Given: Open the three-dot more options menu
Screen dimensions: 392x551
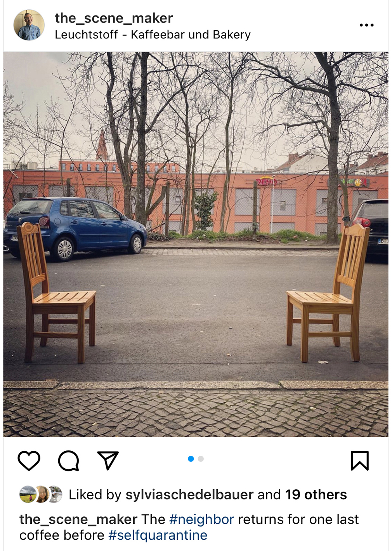Looking at the screenshot, I should [x=366, y=25].
